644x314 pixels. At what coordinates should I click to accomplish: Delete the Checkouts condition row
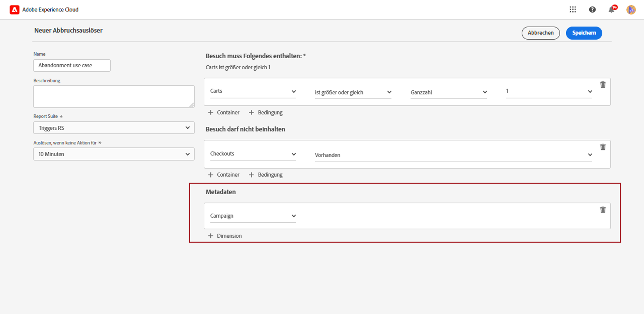[x=603, y=147]
